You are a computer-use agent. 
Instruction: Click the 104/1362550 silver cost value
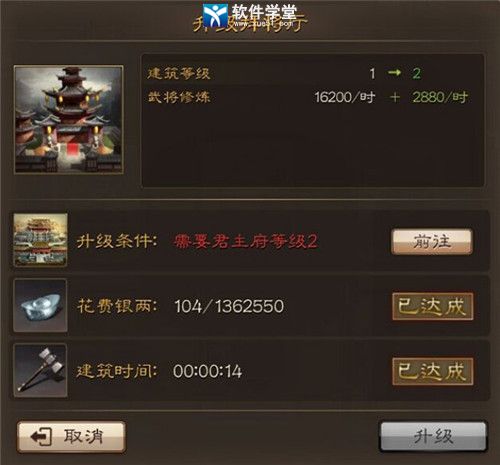pos(229,306)
